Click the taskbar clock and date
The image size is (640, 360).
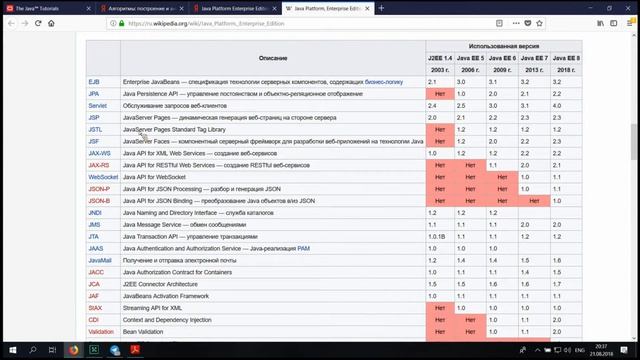click(x=602, y=350)
